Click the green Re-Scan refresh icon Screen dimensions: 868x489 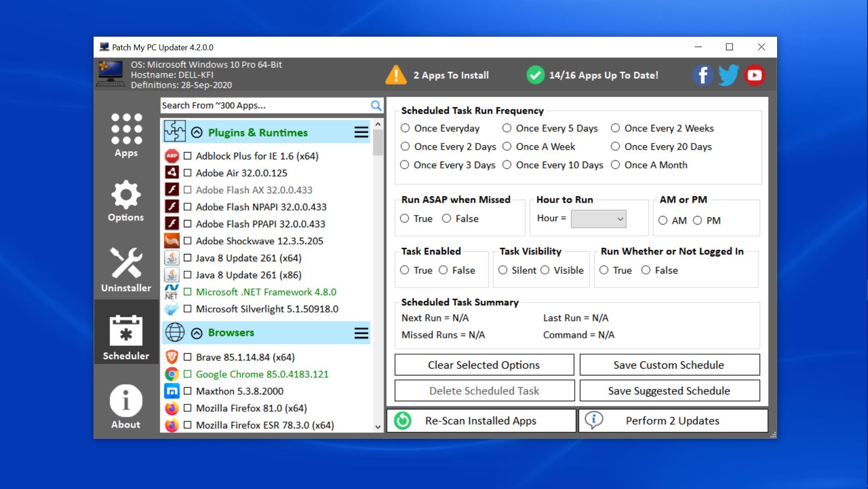point(402,420)
